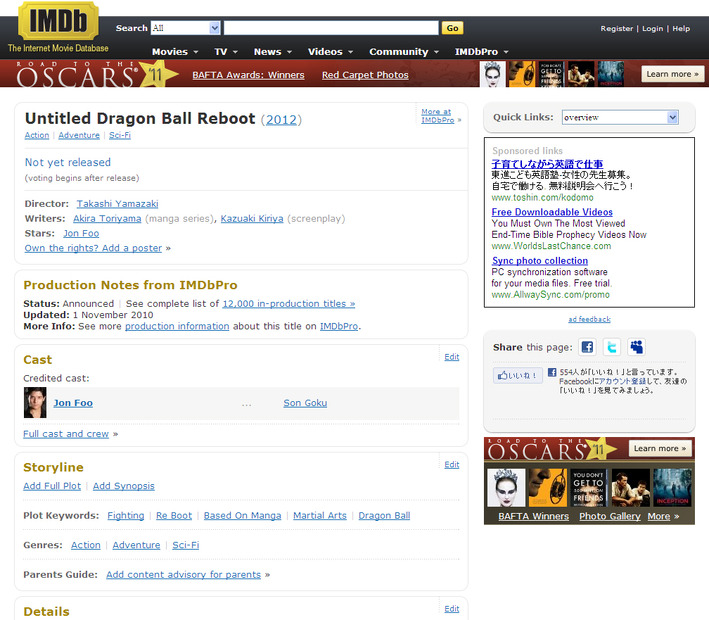Open writer Akira Toriyama page
Screen dimensions: 709x620
pos(107,219)
